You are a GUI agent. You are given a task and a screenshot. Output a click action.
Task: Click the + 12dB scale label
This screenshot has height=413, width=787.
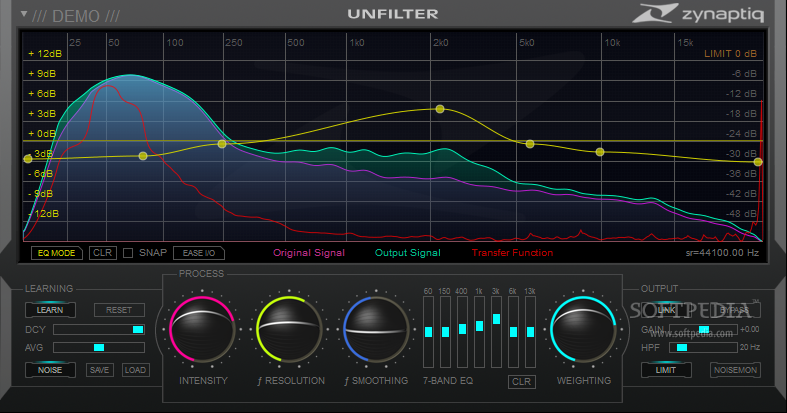click(45, 54)
